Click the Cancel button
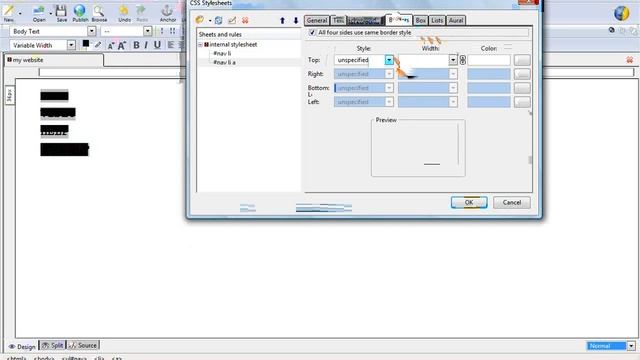Viewport: 640px width, 360px height. [512, 202]
